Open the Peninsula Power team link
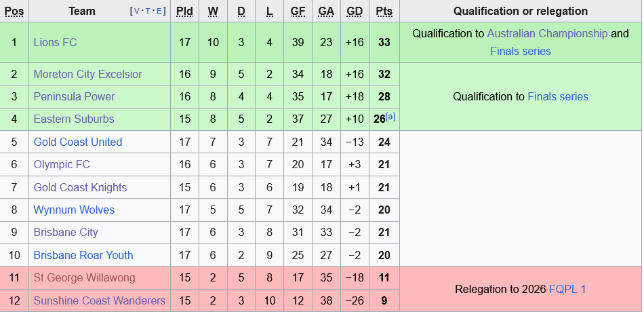644x314 pixels. tap(74, 96)
